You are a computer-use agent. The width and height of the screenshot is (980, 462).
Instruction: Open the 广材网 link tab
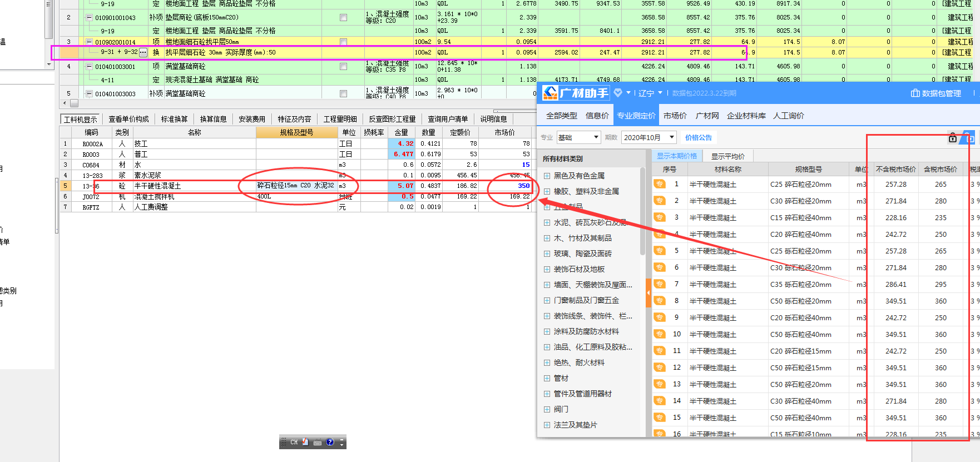click(x=707, y=116)
